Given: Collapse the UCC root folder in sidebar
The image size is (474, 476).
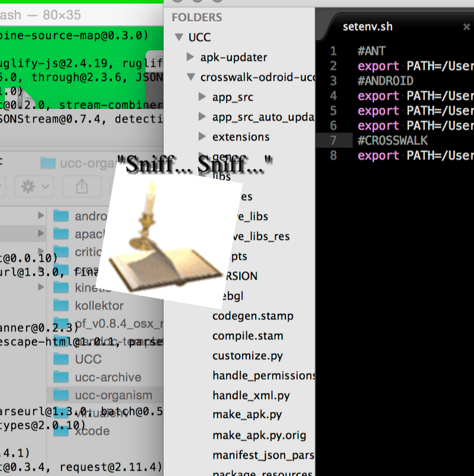Looking at the screenshot, I should pos(178,37).
